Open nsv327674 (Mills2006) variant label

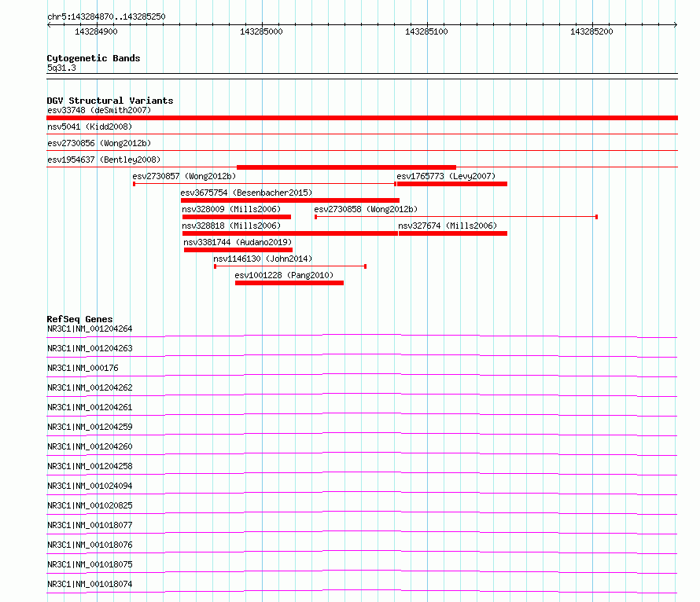click(x=448, y=226)
